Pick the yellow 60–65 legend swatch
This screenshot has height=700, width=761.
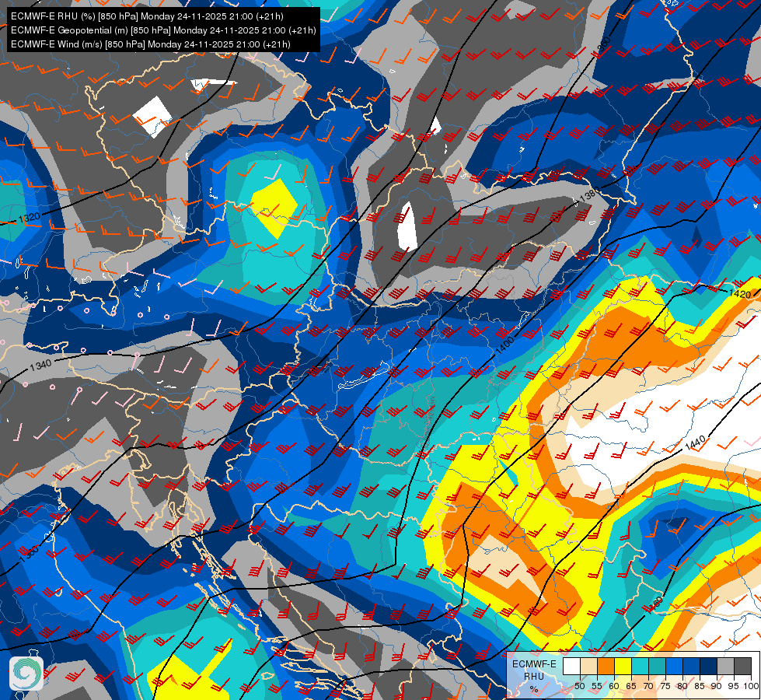pyautogui.click(x=623, y=667)
